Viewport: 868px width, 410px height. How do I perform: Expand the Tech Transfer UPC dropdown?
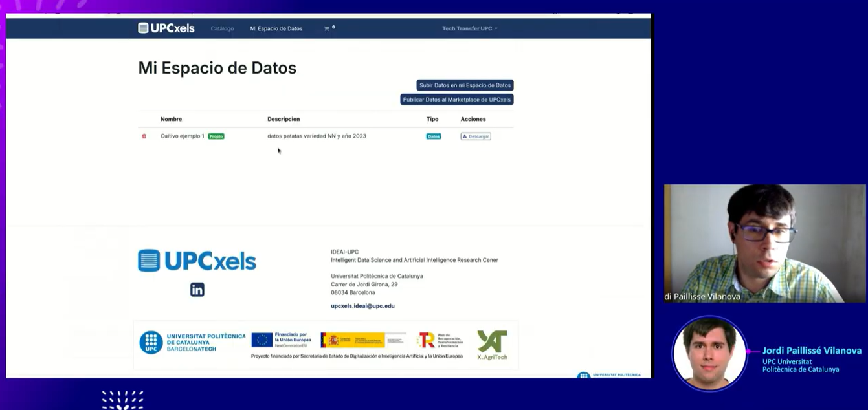pos(470,28)
